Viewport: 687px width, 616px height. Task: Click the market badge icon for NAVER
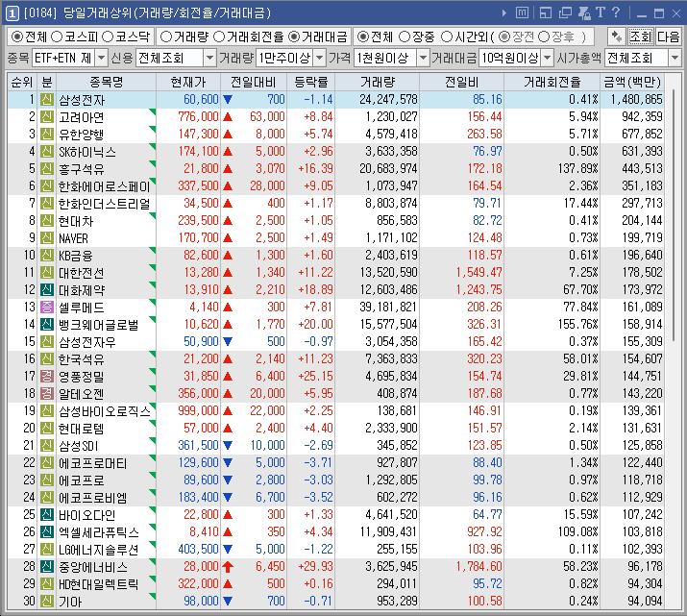coord(47,238)
